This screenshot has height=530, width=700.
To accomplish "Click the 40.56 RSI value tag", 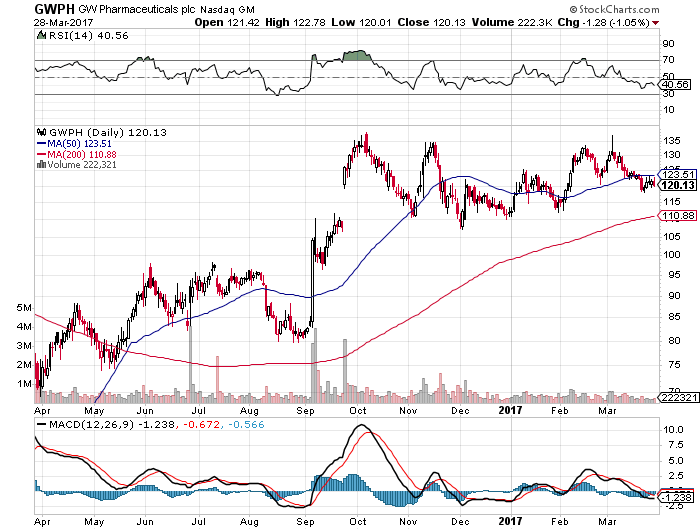I will pyautogui.click(x=675, y=84).
